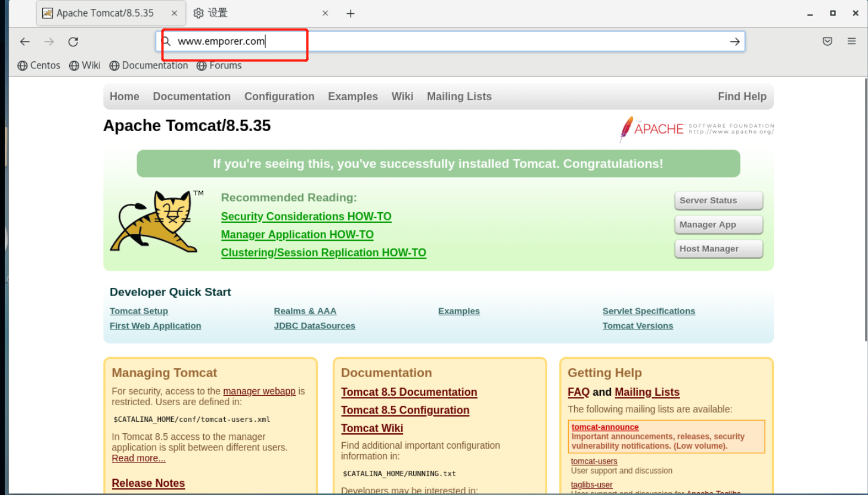Open Manager Application HOW-TO link
The width and height of the screenshot is (868, 497).
[x=297, y=235]
